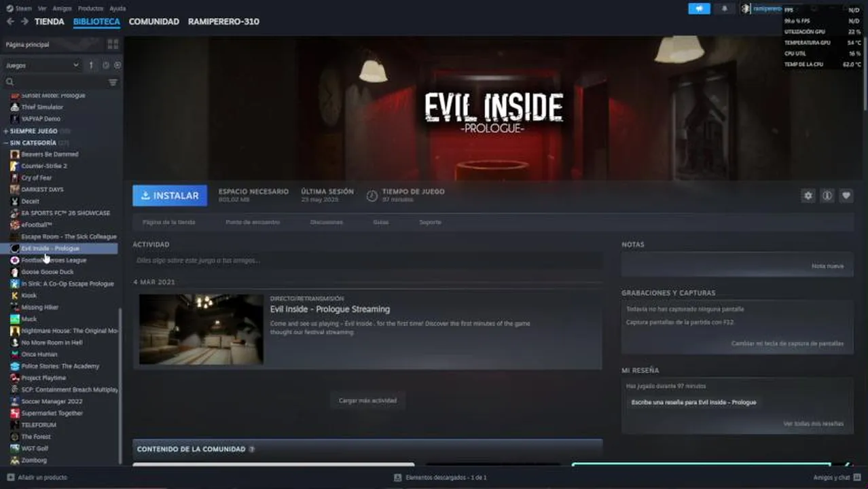Click the Muck game icon
The height and width of the screenshot is (489, 868).
(15, 319)
